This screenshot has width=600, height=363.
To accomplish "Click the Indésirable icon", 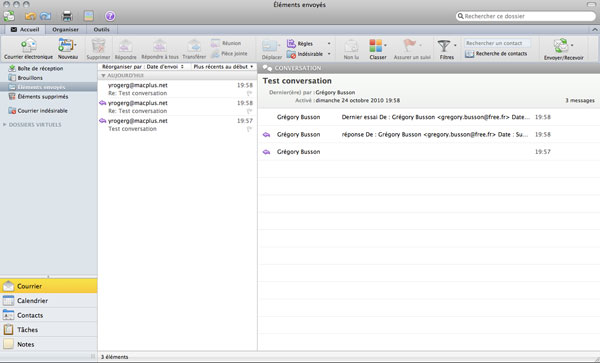I will pyautogui.click(x=291, y=54).
